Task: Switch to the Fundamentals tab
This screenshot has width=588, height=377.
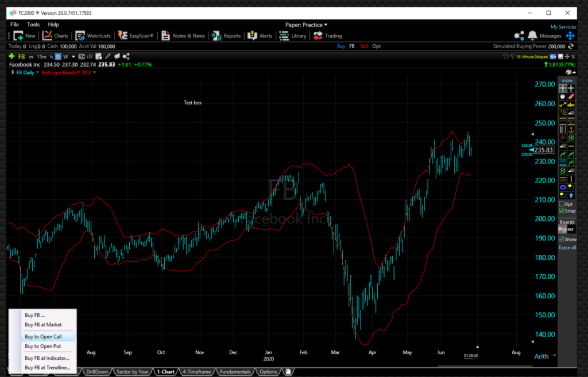Action: click(235, 372)
